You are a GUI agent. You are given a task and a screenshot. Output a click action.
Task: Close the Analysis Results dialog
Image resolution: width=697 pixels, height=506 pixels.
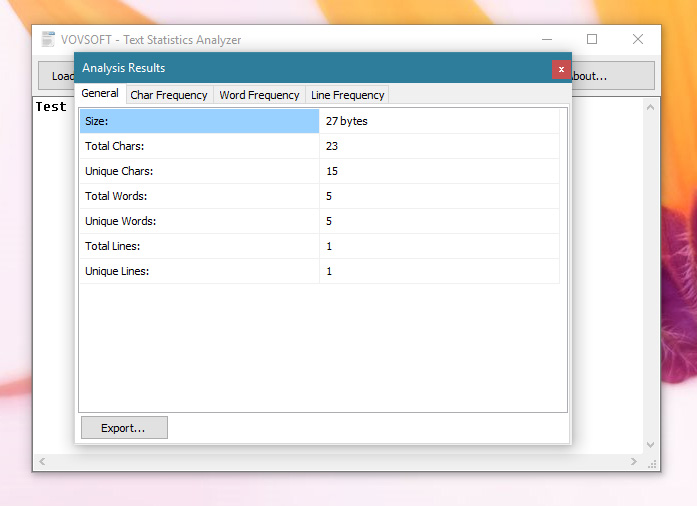[x=561, y=69]
